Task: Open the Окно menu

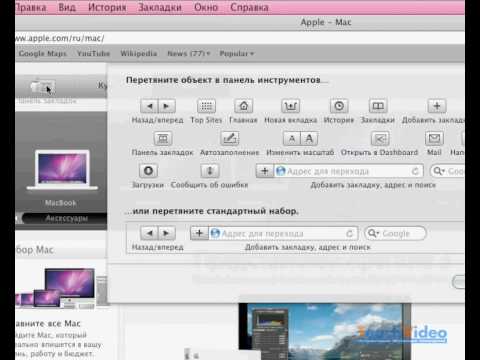Action: coord(206,7)
